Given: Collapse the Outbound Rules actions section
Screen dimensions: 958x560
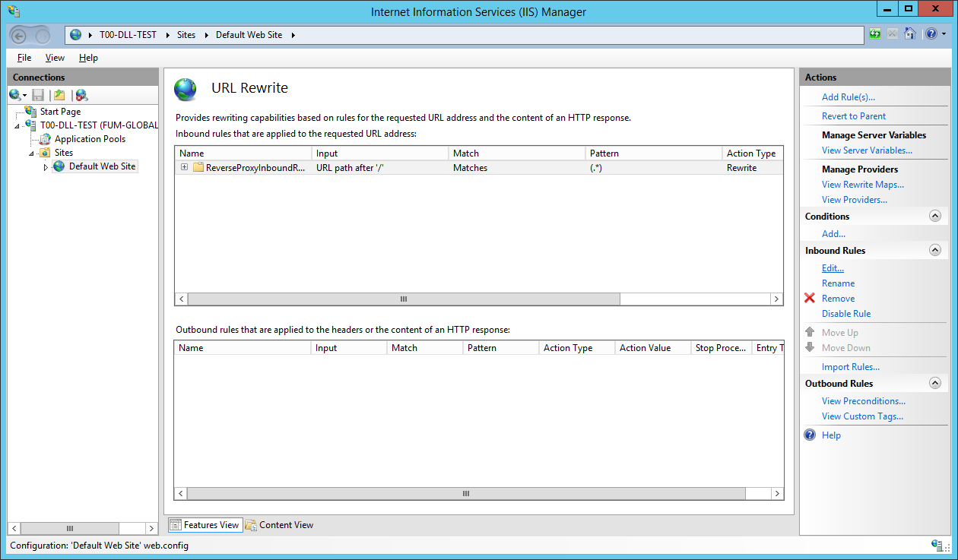Looking at the screenshot, I should 935,384.
